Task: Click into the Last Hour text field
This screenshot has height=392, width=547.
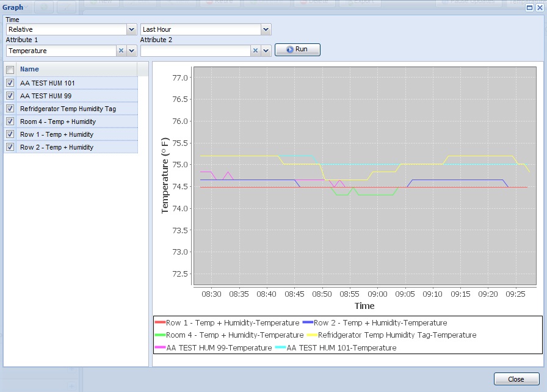Action: (201, 29)
